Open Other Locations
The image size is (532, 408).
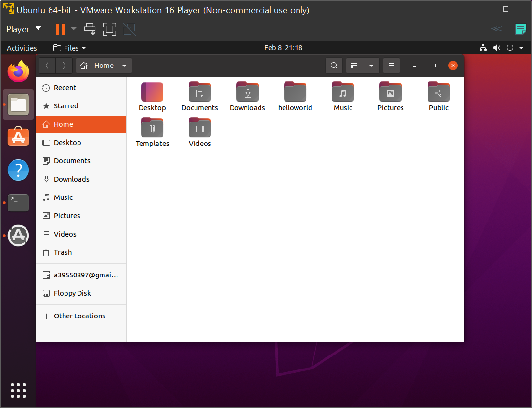tap(81, 316)
